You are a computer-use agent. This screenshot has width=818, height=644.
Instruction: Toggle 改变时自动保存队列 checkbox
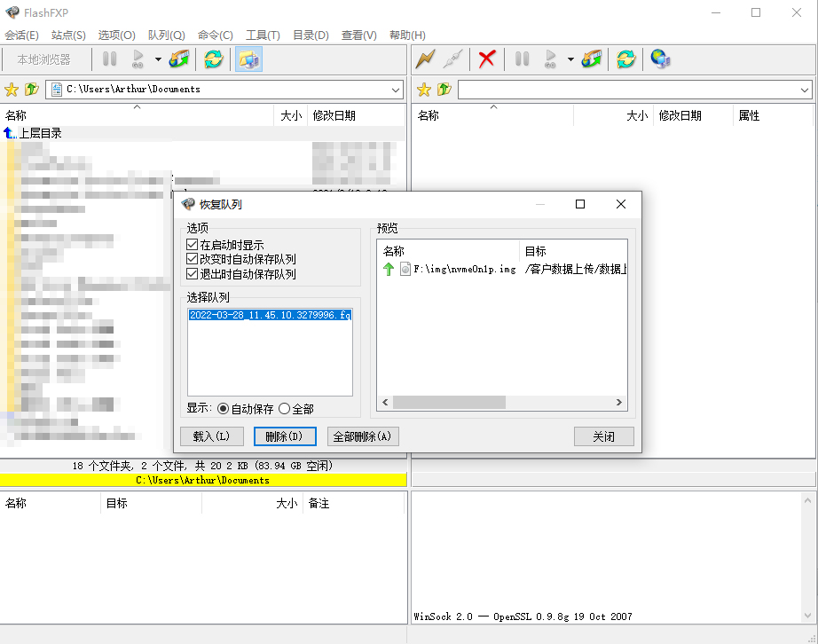(x=192, y=259)
